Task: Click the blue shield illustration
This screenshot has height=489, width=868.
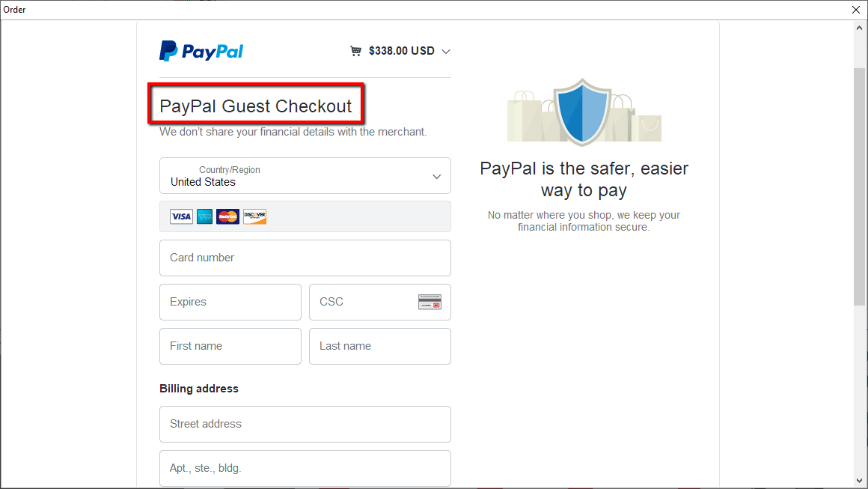Action: coord(582,112)
